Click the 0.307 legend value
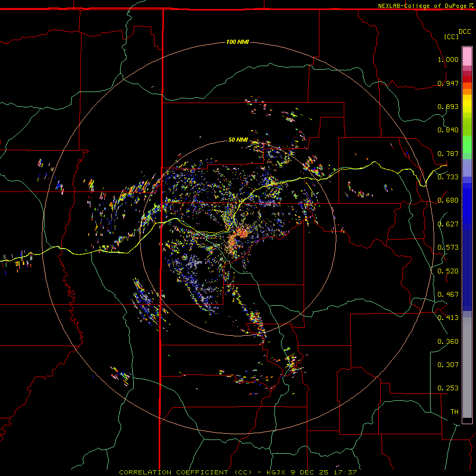This screenshot has height=476, width=476. point(448,364)
